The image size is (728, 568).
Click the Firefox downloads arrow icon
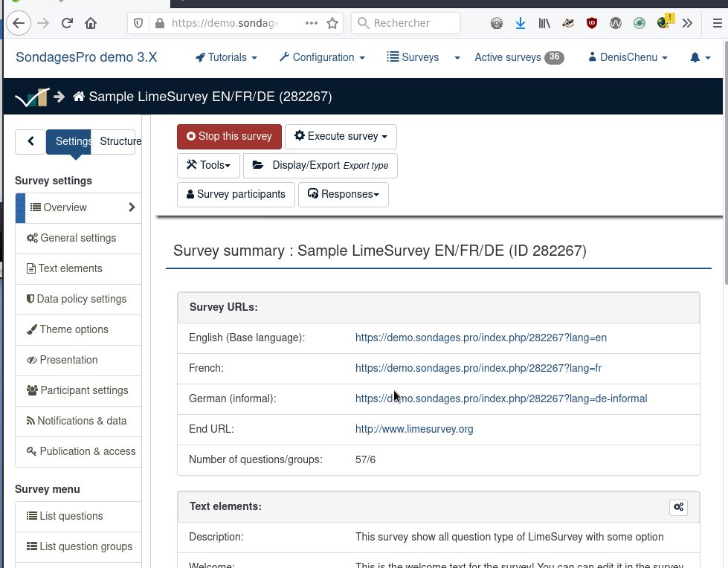(x=521, y=23)
